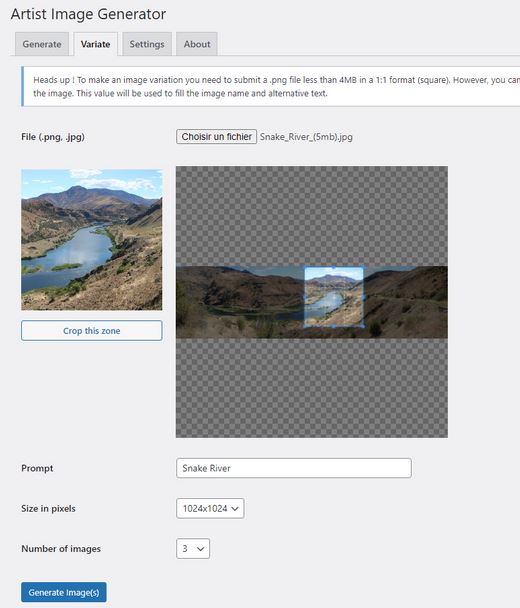Open the Size in pixels dropdown

pos(210,508)
